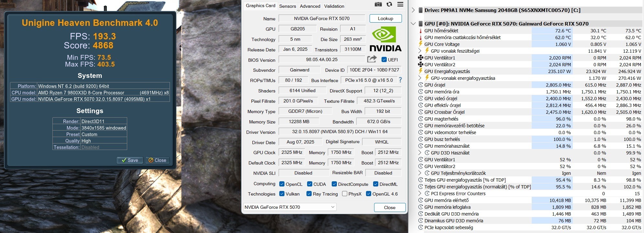
Task: Click the Lookup button in GPU-Z
Action: [x=385, y=18]
